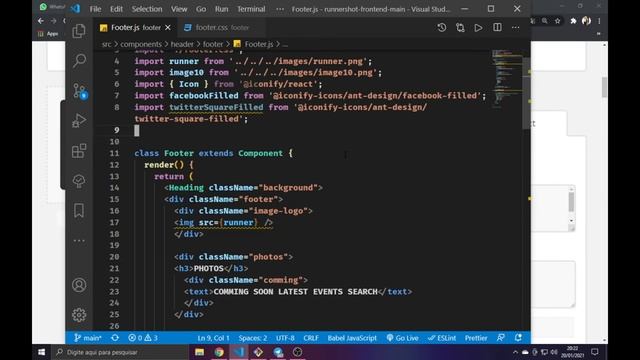Open Chrome from the taskbar
This screenshot has height=360, width=640.
(x=219, y=352)
